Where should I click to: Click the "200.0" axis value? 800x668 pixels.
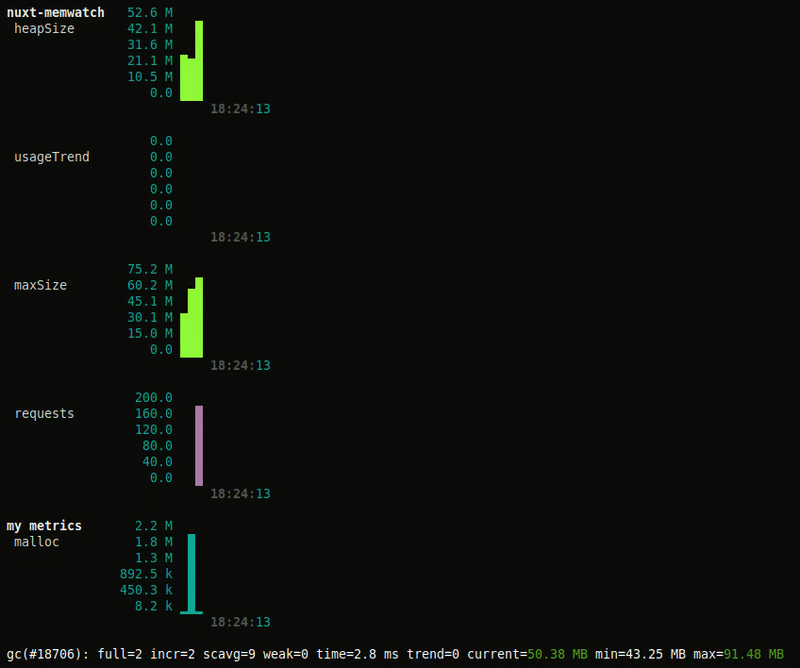[154, 397]
